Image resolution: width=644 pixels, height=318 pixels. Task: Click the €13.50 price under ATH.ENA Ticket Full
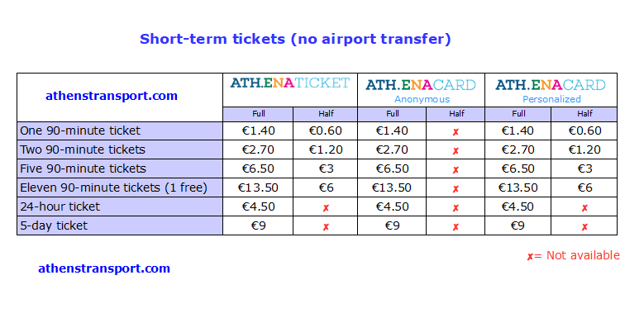(x=258, y=188)
